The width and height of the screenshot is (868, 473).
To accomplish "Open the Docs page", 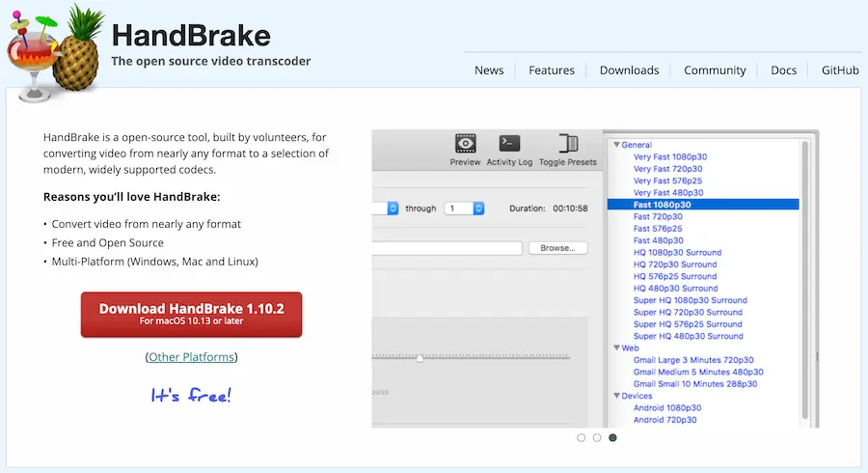I will point(784,70).
